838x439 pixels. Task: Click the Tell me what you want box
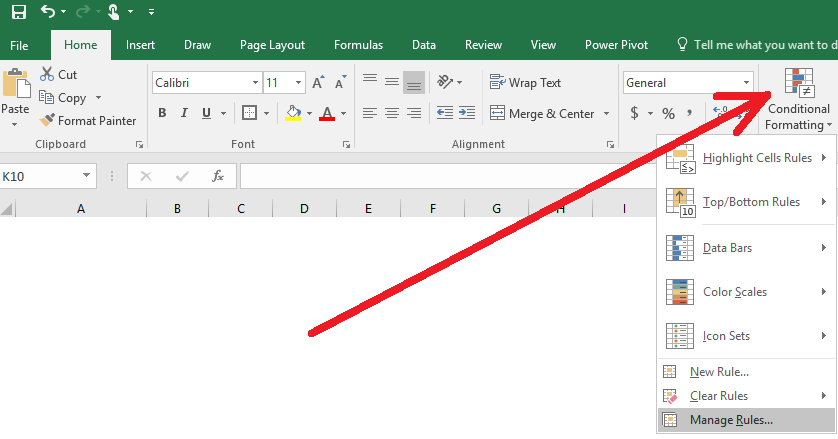[x=756, y=45]
